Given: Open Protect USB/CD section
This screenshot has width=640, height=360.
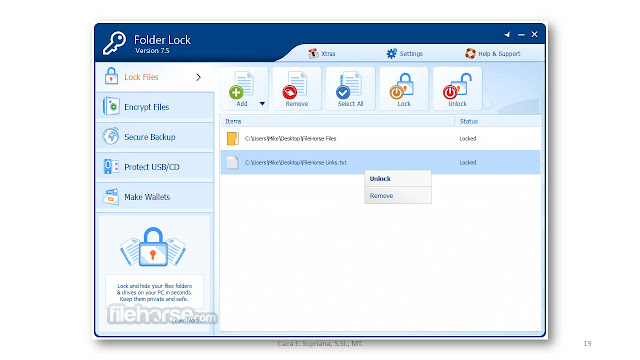Looking at the screenshot, I should [x=154, y=167].
